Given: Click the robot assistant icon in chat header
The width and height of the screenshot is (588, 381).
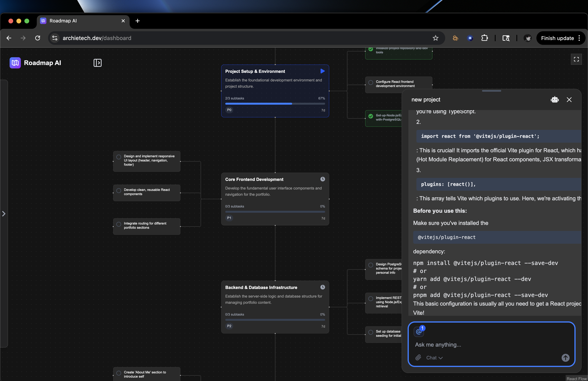Looking at the screenshot, I should (555, 100).
